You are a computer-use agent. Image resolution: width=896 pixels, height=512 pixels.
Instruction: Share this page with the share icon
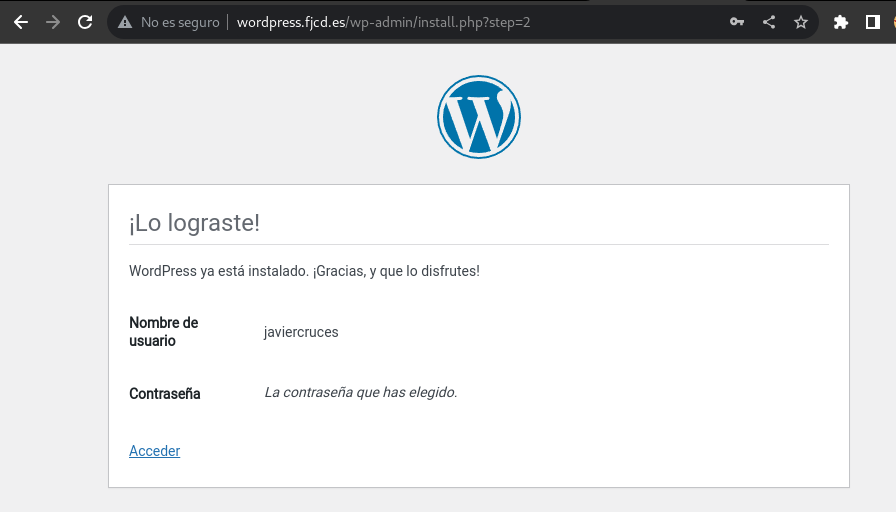tap(769, 22)
